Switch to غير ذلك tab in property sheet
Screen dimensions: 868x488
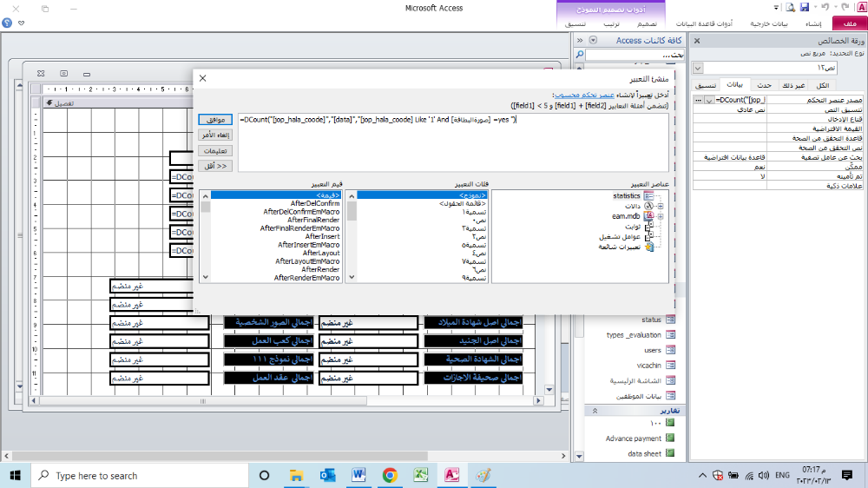point(793,85)
